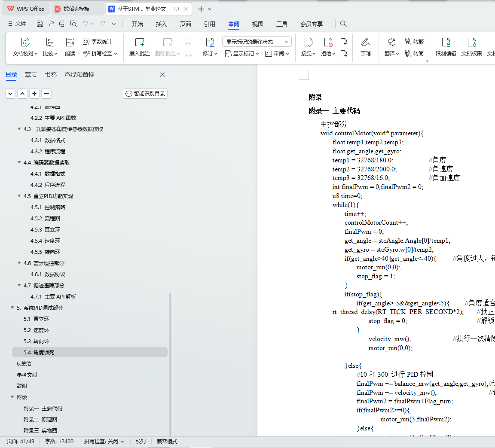Image resolution: width=495 pixels, height=448 pixels.
Task: Open the 审阅 pane dropdown in ribbon
Action: (x=277, y=54)
